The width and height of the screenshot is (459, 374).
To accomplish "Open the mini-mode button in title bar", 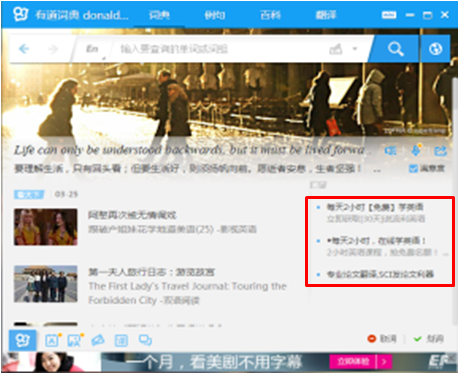I will [x=389, y=15].
